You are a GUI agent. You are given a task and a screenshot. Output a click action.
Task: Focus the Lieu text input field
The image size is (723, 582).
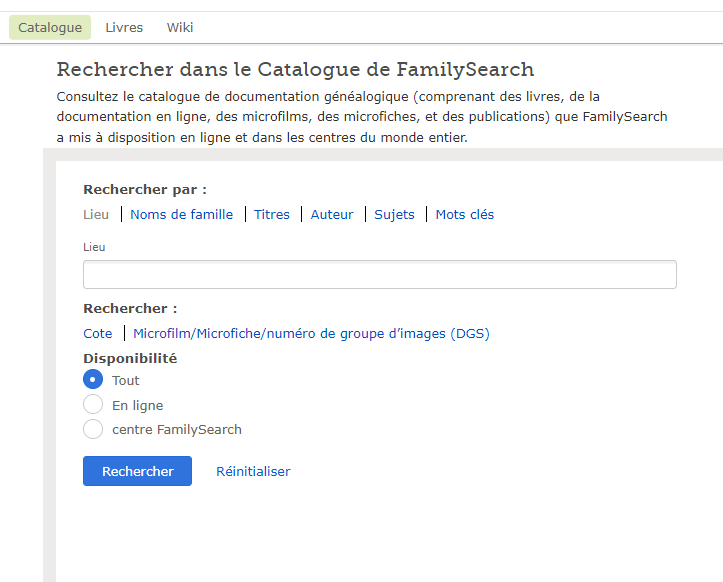(x=379, y=275)
